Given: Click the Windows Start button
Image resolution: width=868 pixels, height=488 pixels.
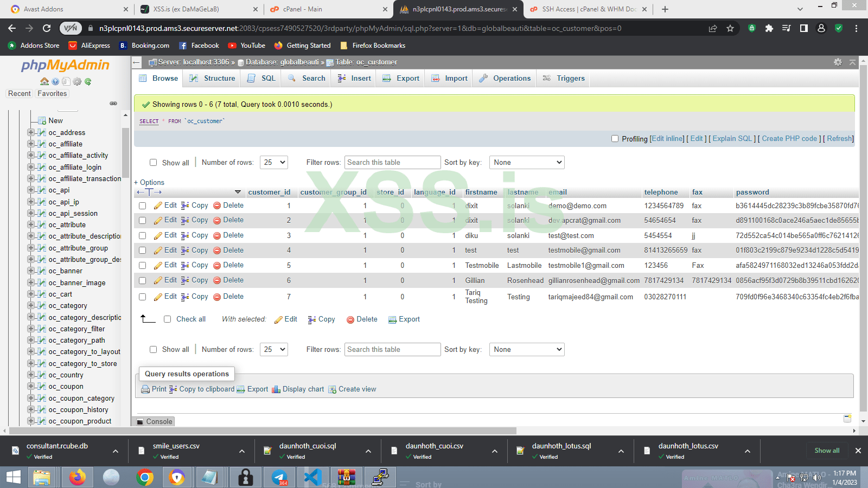Looking at the screenshot, I should pos(14,477).
